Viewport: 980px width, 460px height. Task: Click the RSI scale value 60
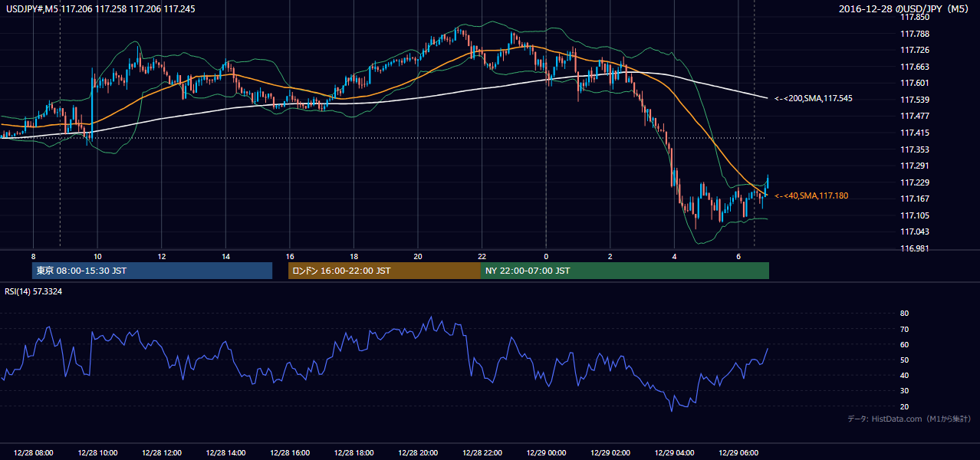pyautogui.click(x=905, y=344)
